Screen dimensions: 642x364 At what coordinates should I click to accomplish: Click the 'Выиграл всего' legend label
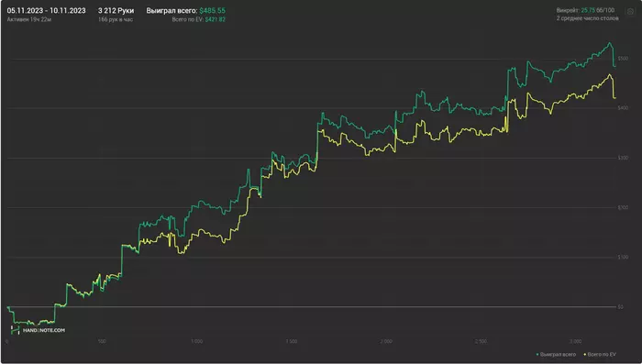click(x=558, y=355)
